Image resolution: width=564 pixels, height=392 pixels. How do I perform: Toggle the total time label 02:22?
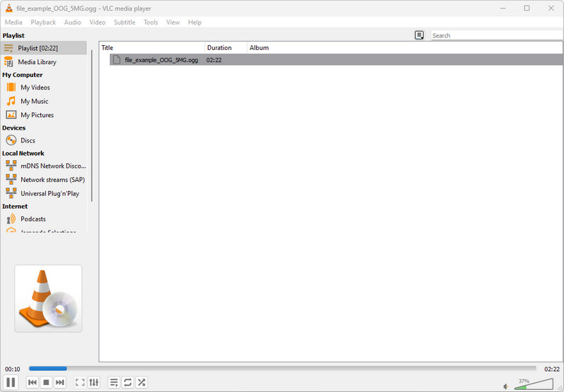click(552, 369)
